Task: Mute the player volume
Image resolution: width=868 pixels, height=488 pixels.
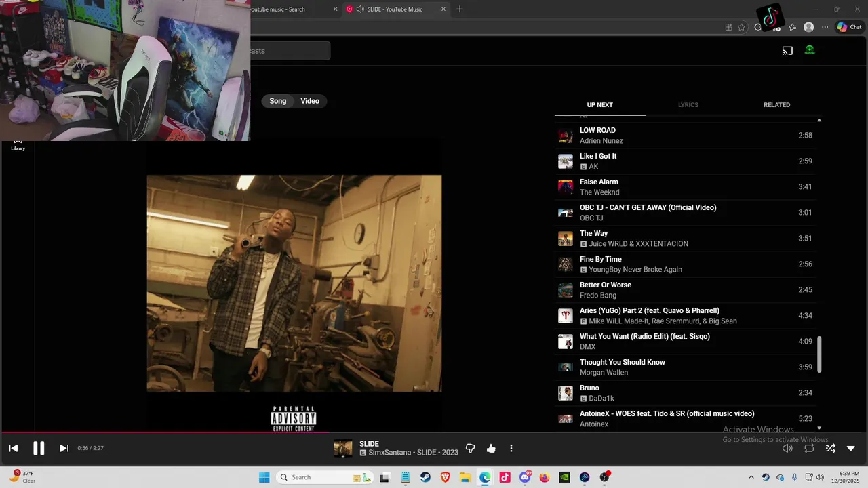Action: 787,448
